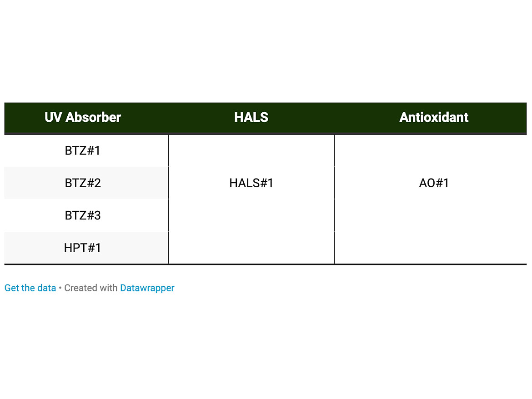Click the Antioxidant column header

click(434, 117)
